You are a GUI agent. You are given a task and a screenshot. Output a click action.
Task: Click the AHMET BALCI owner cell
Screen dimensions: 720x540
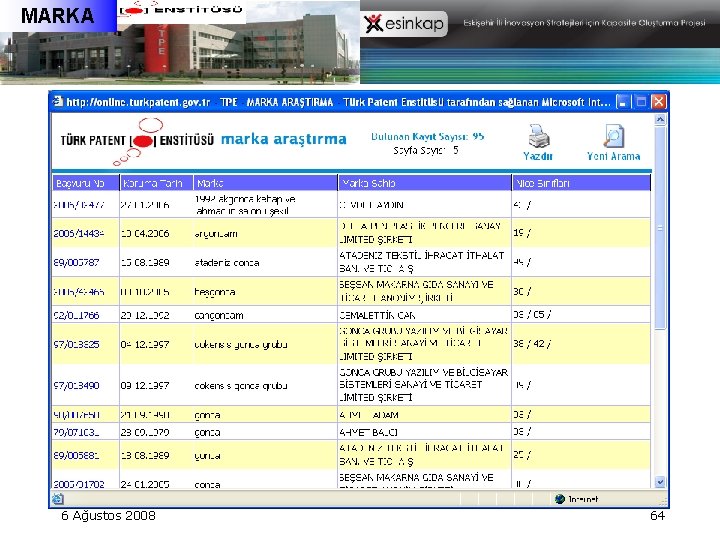coord(425,432)
